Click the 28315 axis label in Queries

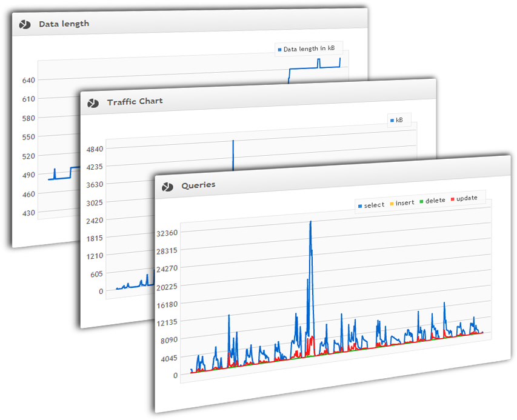pos(167,251)
